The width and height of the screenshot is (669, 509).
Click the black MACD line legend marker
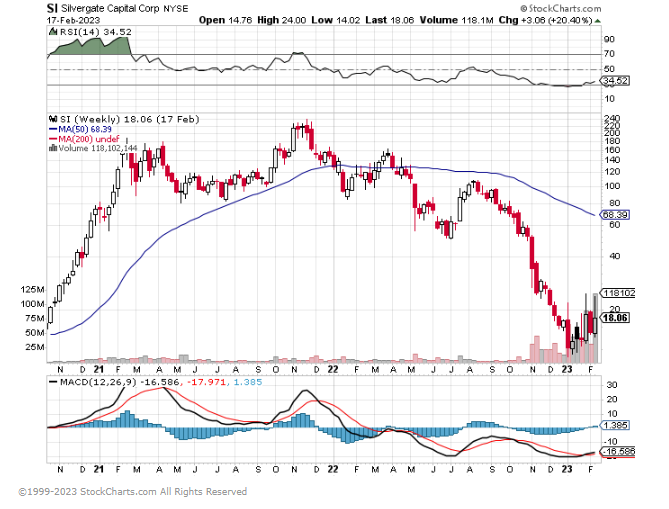coord(53,382)
